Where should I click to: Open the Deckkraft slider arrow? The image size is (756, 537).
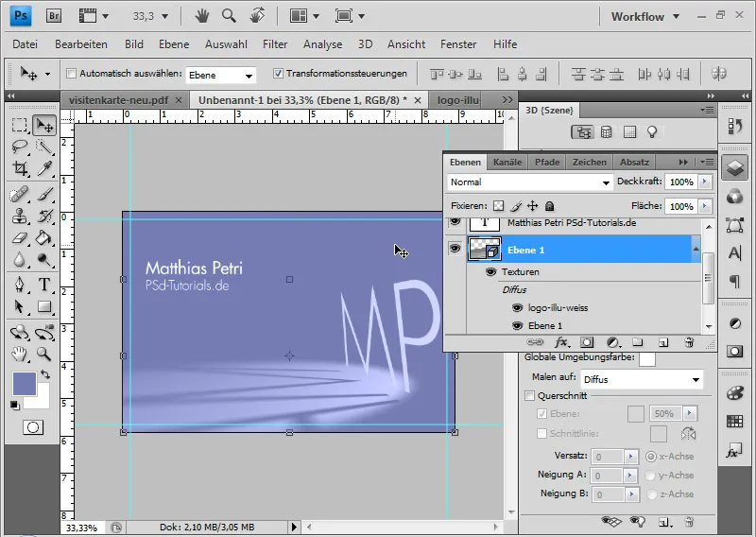pyautogui.click(x=705, y=182)
